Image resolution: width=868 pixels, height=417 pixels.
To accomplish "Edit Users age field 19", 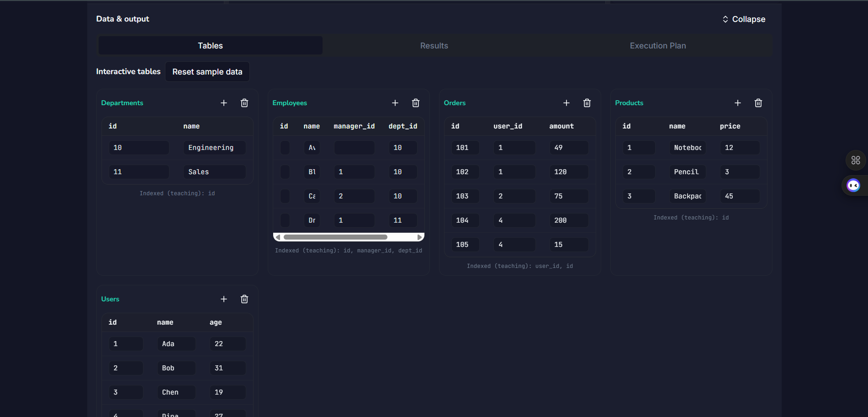I will [x=228, y=392].
